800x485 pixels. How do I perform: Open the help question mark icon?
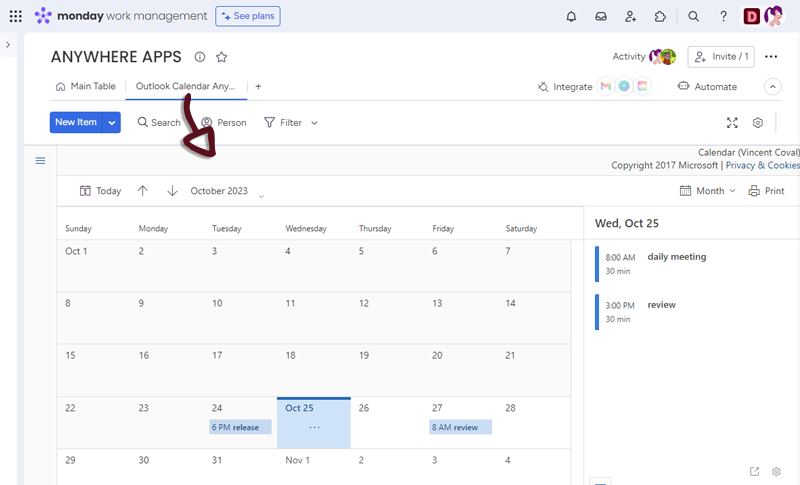pyautogui.click(x=723, y=16)
